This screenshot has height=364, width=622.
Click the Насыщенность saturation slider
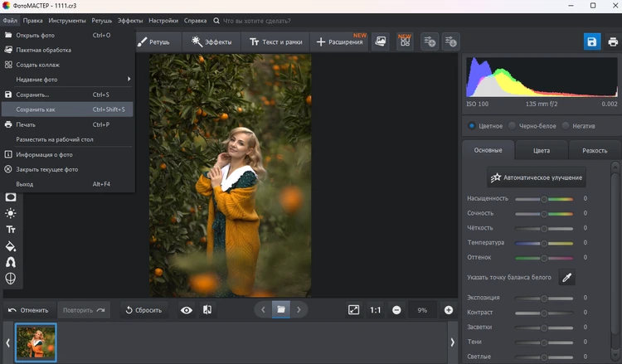[x=544, y=199]
